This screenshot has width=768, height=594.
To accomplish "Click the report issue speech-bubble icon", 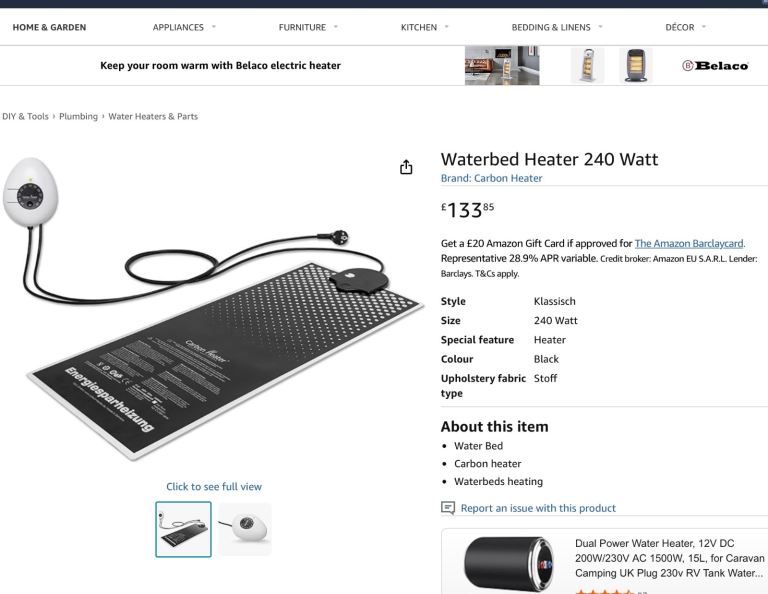I will tap(448, 508).
